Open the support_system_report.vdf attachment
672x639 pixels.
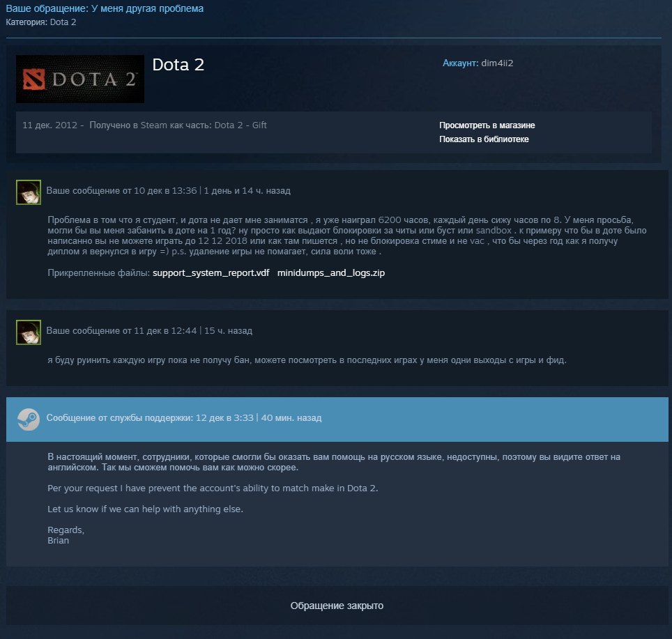(211, 273)
